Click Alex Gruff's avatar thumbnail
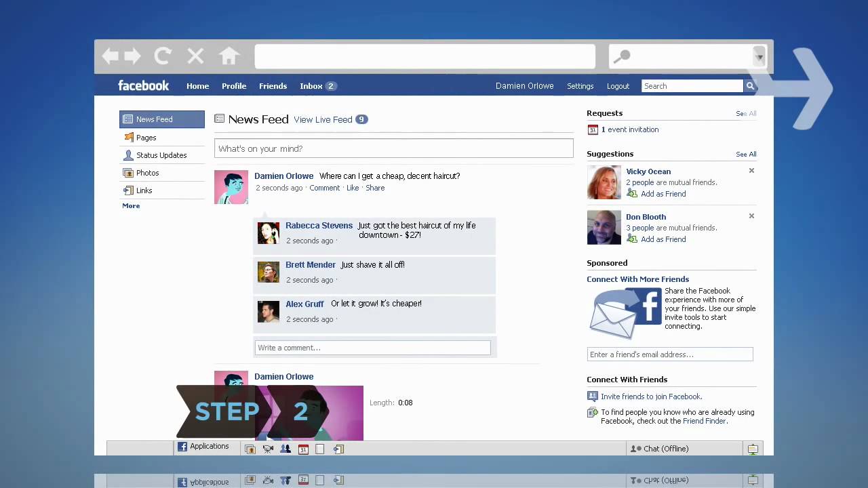This screenshot has width=868, height=488. [269, 312]
